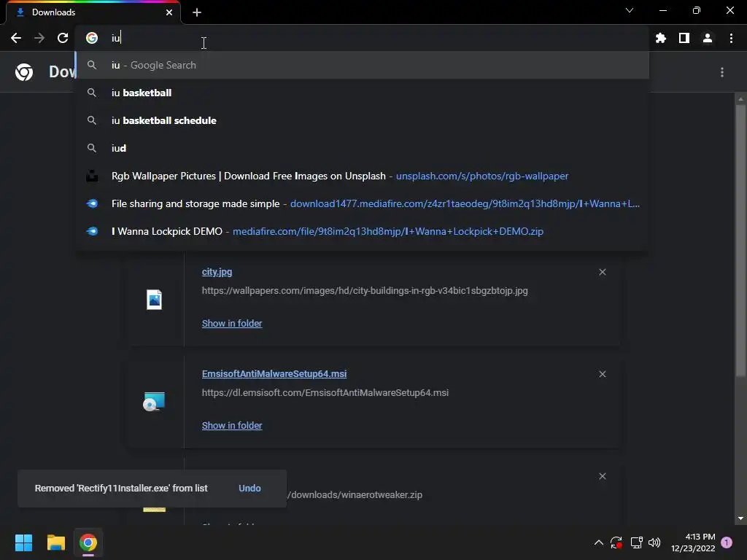Remove EmsisoftAntiMalwareSetup64.msi from the list

(602, 374)
